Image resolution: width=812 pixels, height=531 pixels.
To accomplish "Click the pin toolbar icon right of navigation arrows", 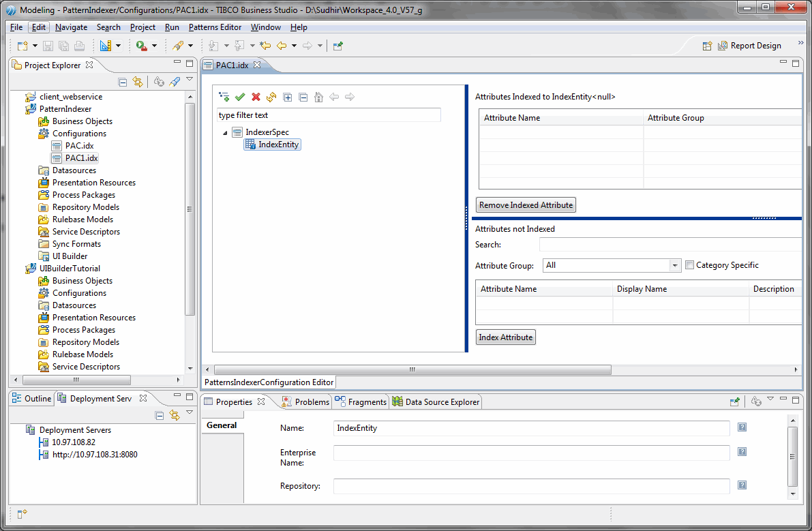I will [x=337, y=46].
